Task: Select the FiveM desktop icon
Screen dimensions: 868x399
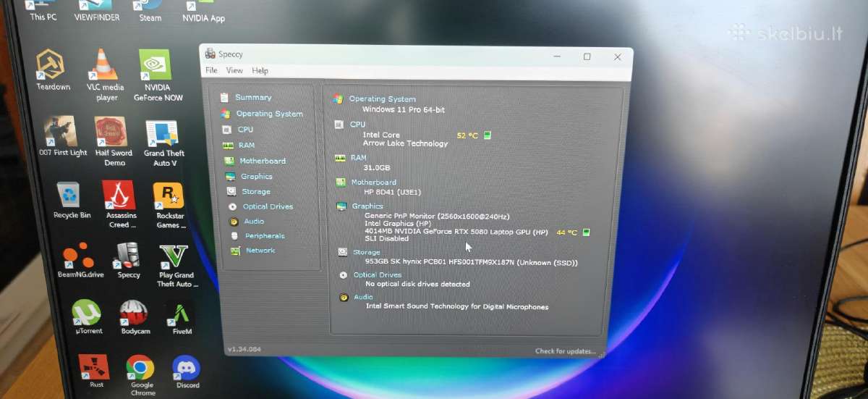Action: (x=182, y=319)
